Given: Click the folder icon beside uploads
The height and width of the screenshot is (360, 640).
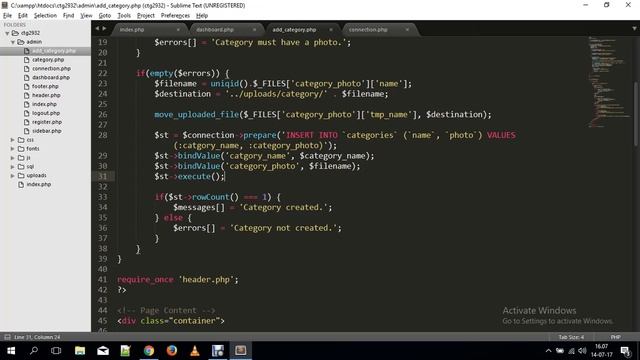Looking at the screenshot, I should click(x=21, y=176).
